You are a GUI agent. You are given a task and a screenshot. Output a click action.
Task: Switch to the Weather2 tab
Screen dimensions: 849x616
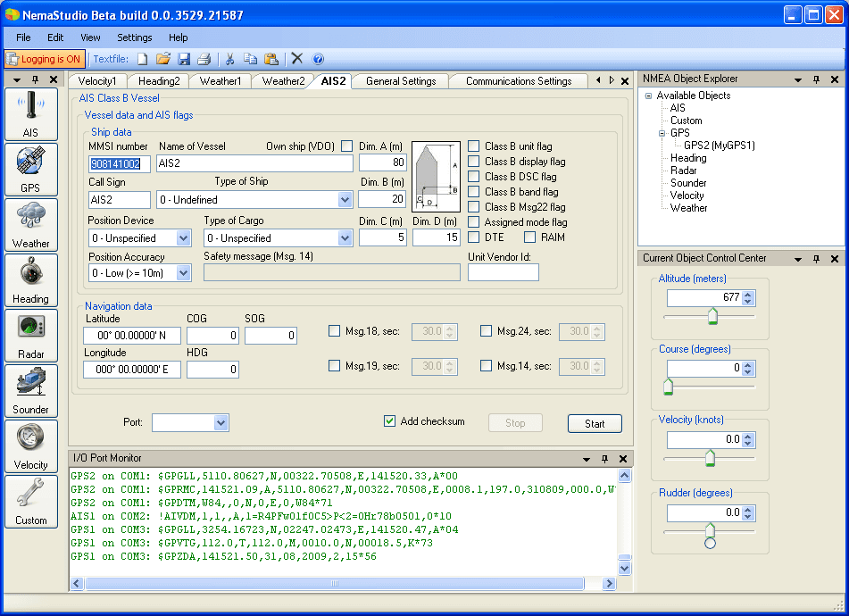(283, 81)
